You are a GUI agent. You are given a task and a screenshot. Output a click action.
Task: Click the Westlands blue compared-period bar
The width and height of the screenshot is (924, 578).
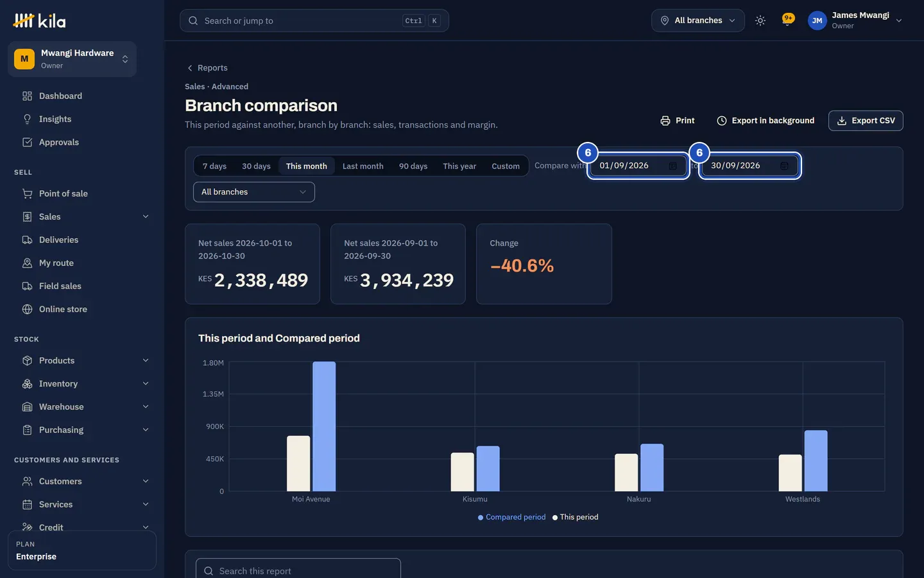[x=816, y=460]
